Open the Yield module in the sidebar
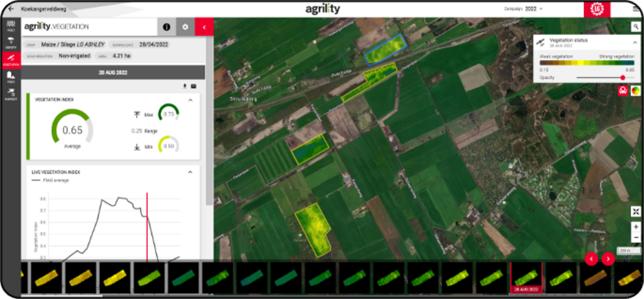 pos(11,77)
